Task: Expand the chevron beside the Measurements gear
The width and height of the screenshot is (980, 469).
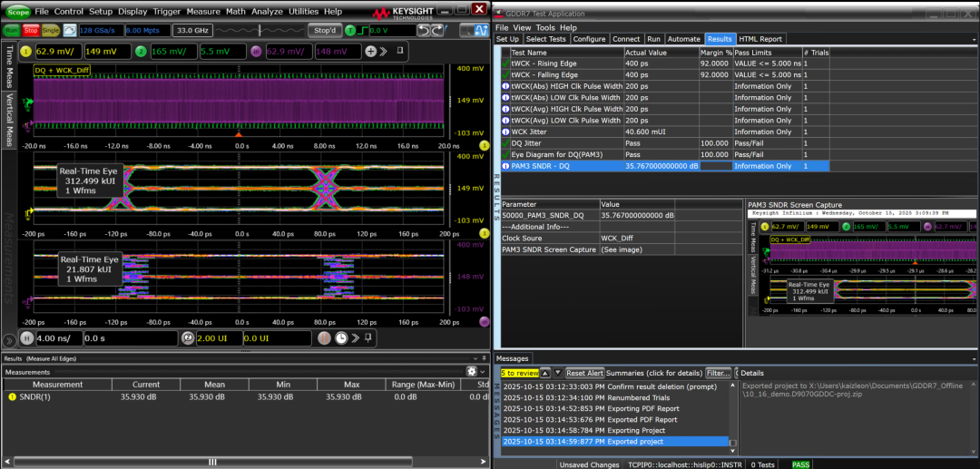Action: pos(483,372)
